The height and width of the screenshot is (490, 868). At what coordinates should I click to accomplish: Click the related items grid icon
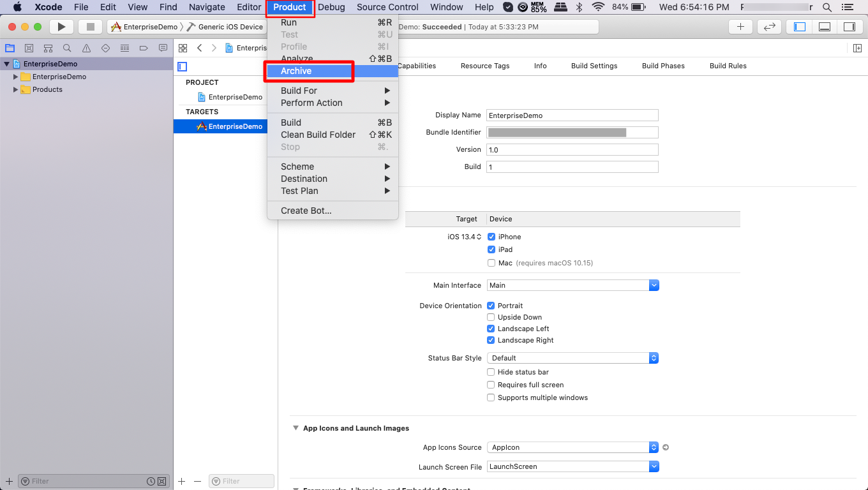183,48
